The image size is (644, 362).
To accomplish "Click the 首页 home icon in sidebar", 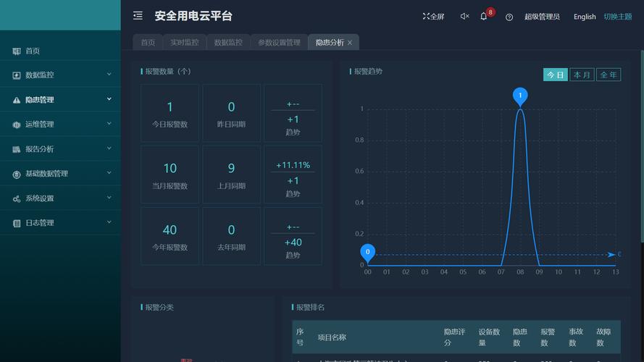I will click(x=17, y=51).
